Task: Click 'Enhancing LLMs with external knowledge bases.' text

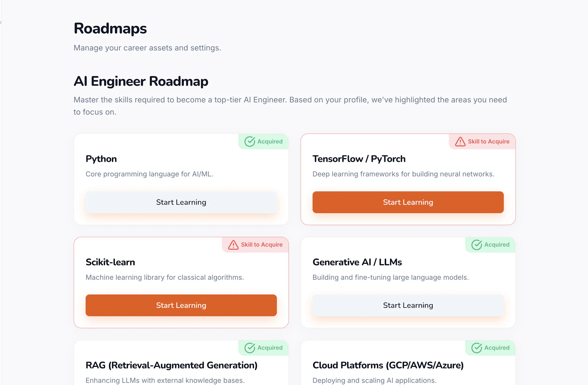Action: [x=165, y=381]
